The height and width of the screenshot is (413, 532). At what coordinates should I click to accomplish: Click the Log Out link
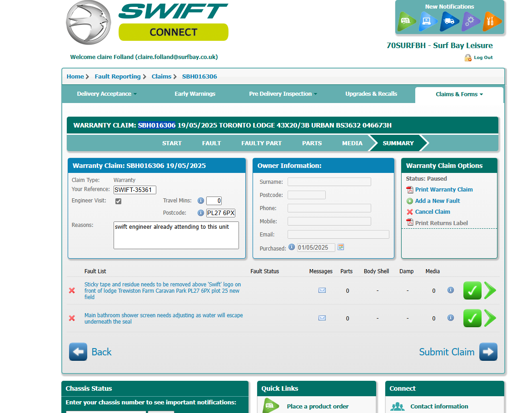tap(483, 58)
